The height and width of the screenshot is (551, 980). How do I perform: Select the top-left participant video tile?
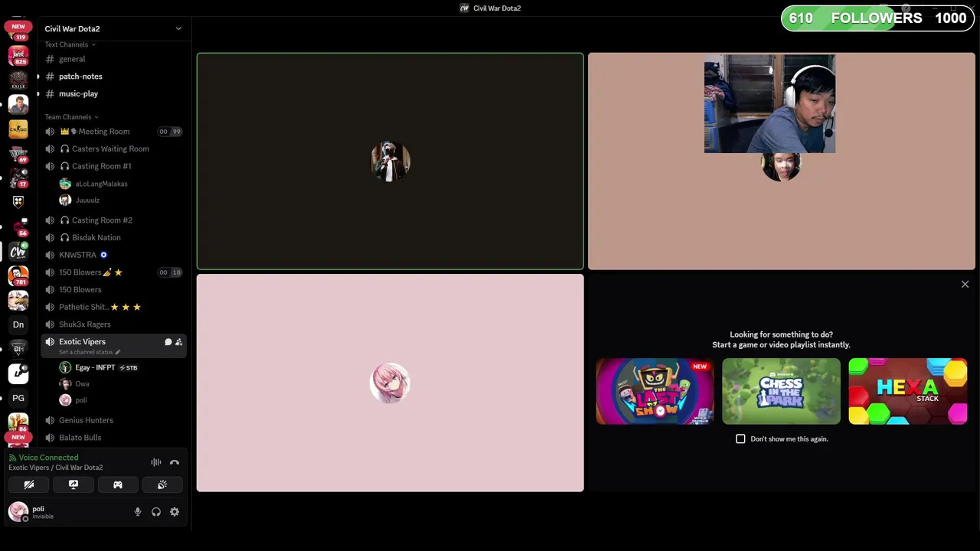[x=390, y=161]
